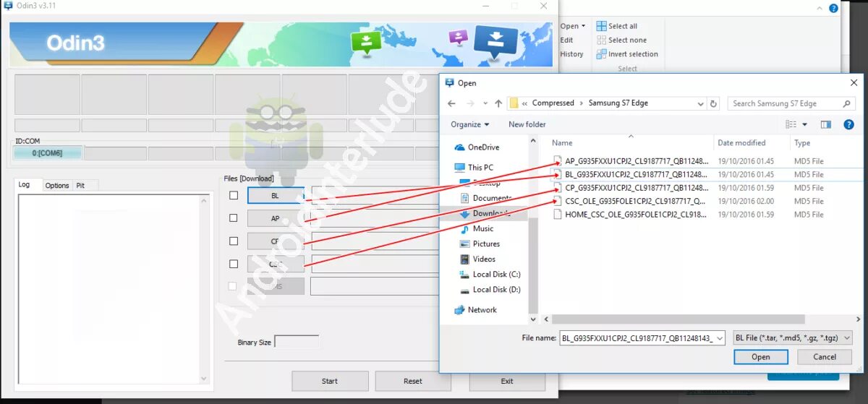The image size is (868, 404).
Task: Open help with the question mark icon
Action: pyautogui.click(x=848, y=124)
